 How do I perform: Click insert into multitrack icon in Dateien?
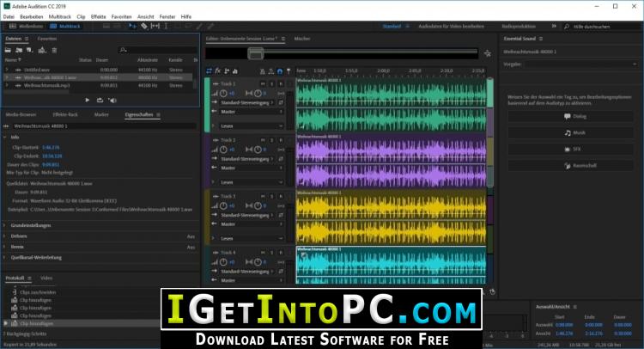(x=42, y=50)
